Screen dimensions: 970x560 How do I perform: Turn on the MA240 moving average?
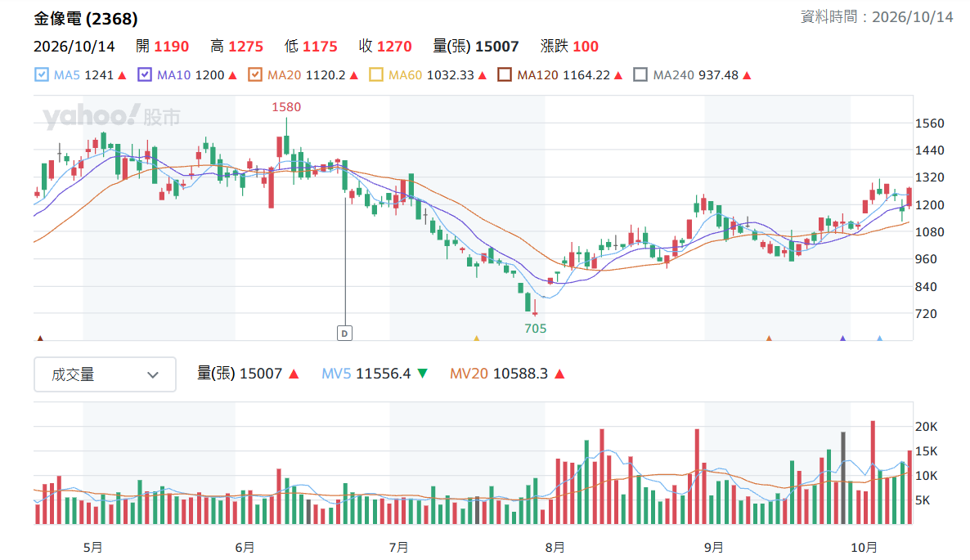641,74
